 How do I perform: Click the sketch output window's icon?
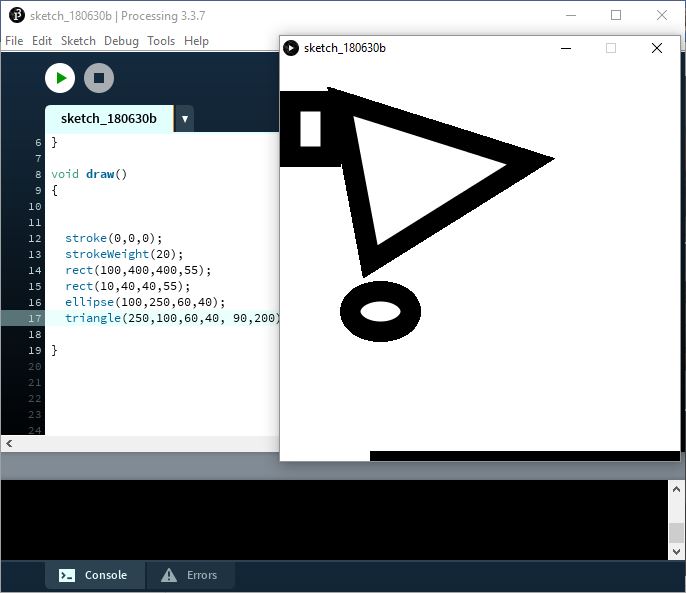click(x=291, y=48)
